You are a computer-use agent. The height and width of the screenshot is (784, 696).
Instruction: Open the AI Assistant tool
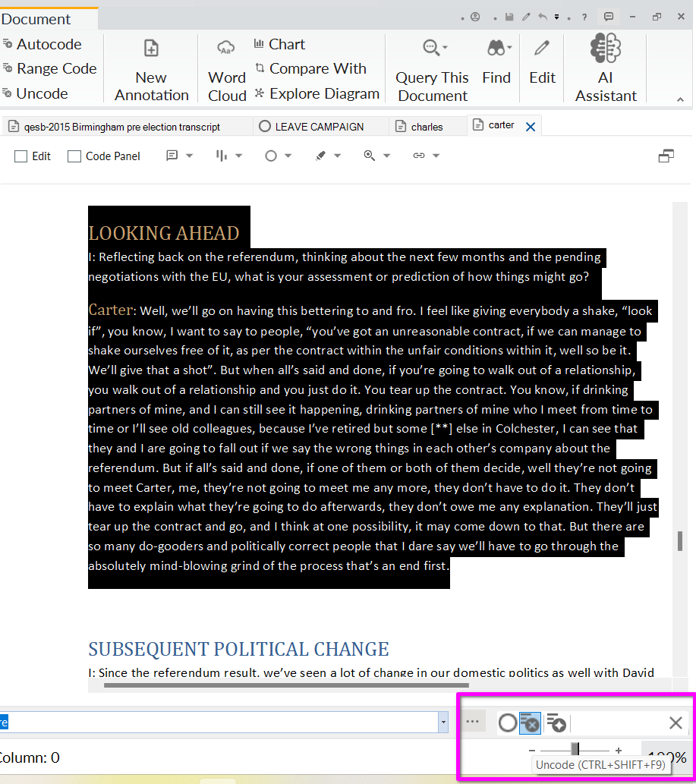605,68
